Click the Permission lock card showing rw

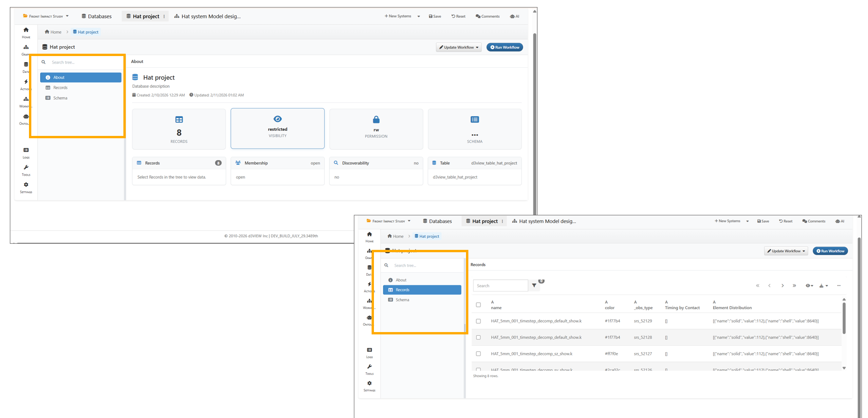376,129
